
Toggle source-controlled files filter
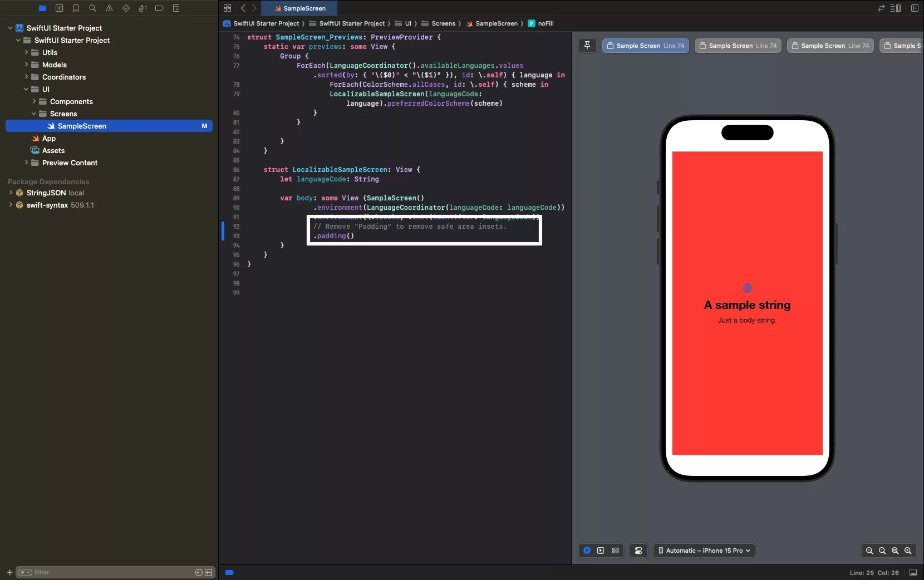click(209, 572)
